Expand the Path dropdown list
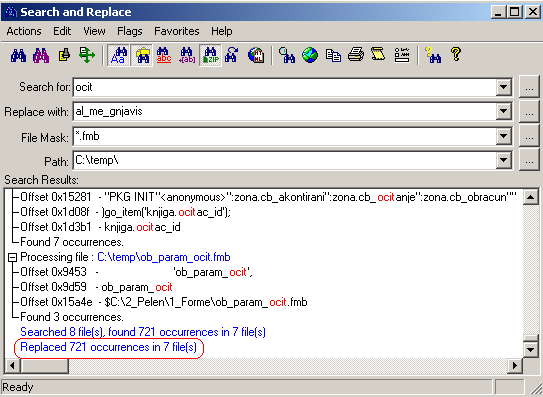 [x=504, y=160]
